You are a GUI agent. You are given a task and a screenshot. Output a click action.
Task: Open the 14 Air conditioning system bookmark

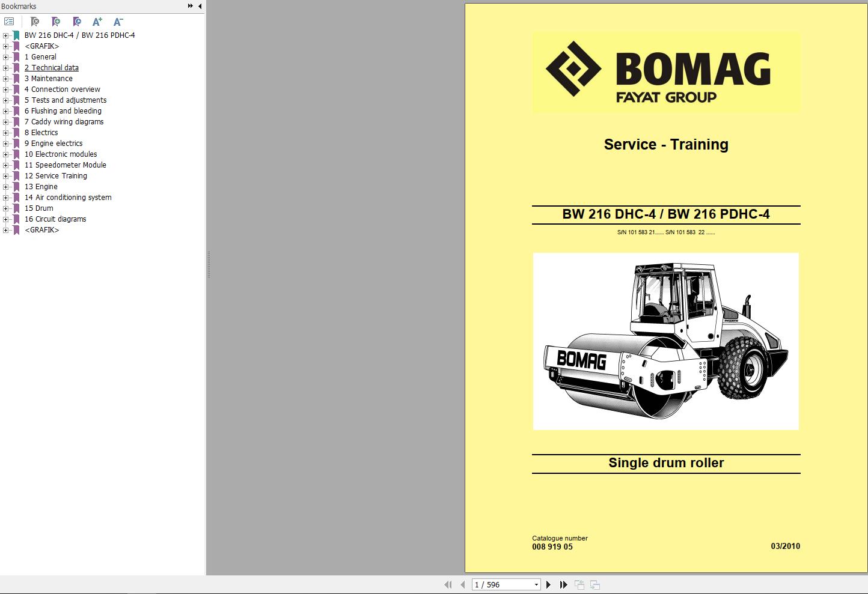(68, 197)
